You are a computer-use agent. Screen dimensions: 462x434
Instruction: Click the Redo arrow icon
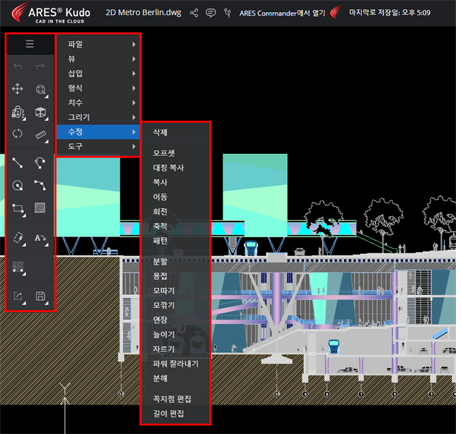40,66
